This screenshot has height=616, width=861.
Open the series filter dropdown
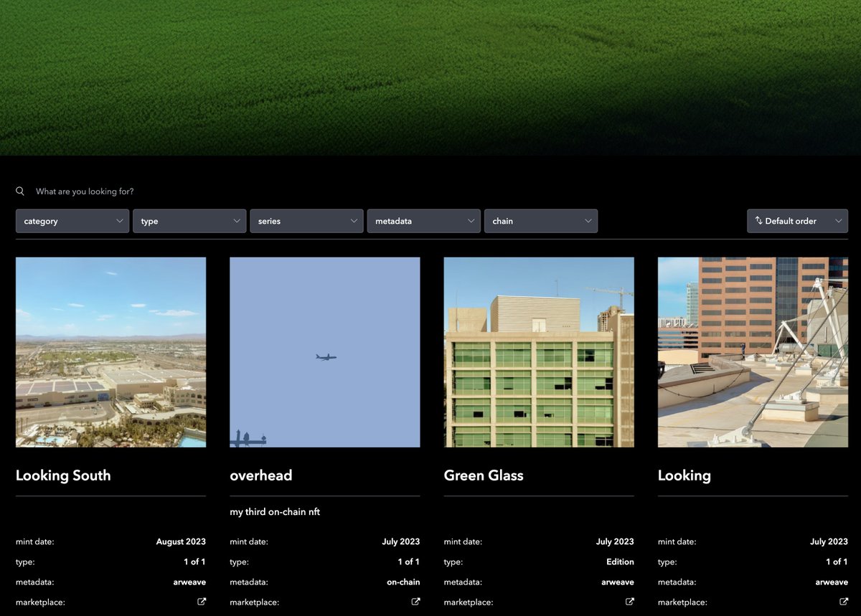[x=306, y=221]
